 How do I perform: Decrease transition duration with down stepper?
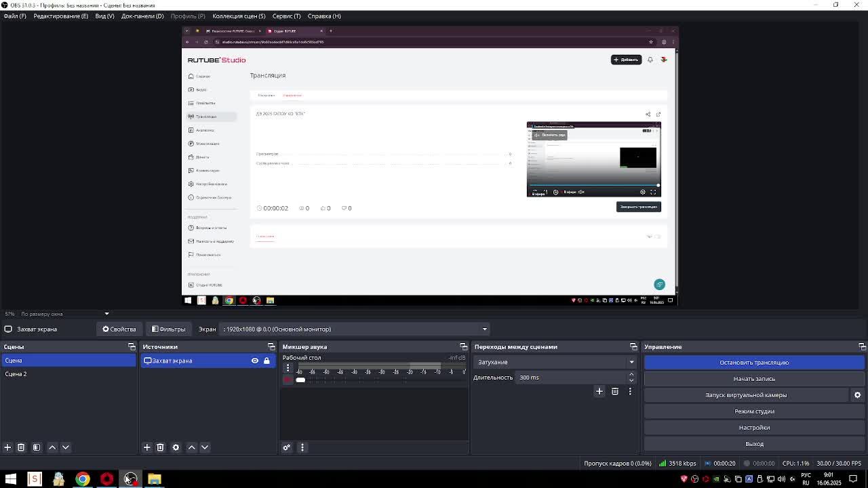pos(631,380)
